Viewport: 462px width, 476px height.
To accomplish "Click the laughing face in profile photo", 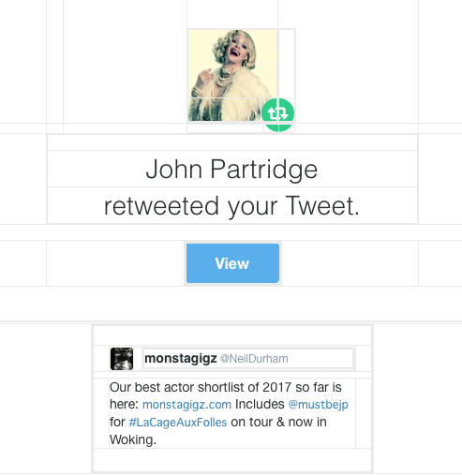I will (x=235, y=50).
